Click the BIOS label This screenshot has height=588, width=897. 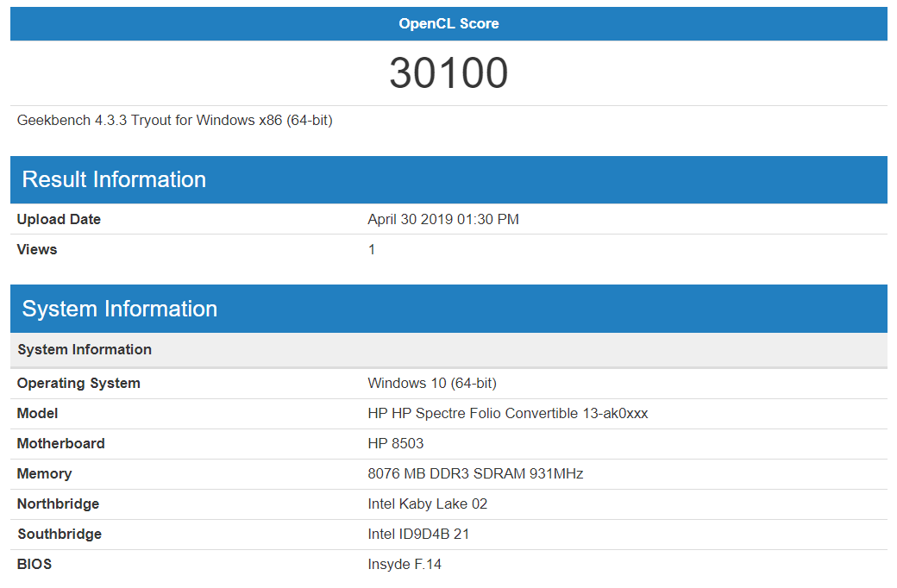tap(34, 564)
